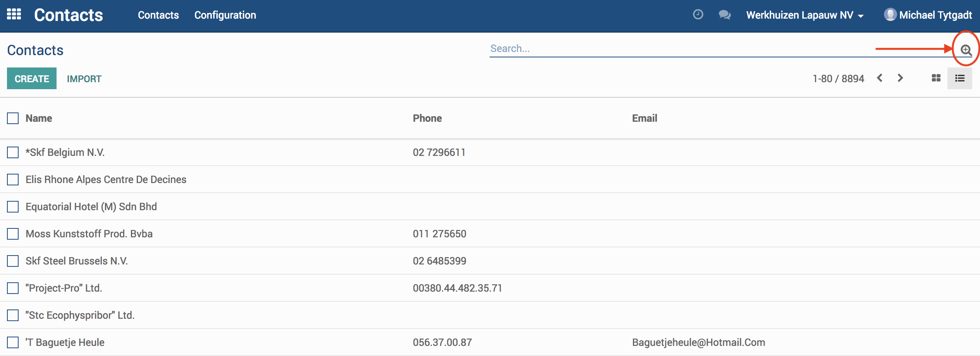Check the Moss Kunststoff Prod. Bvba row
This screenshot has height=356, width=980.
[x=13, y=234]
